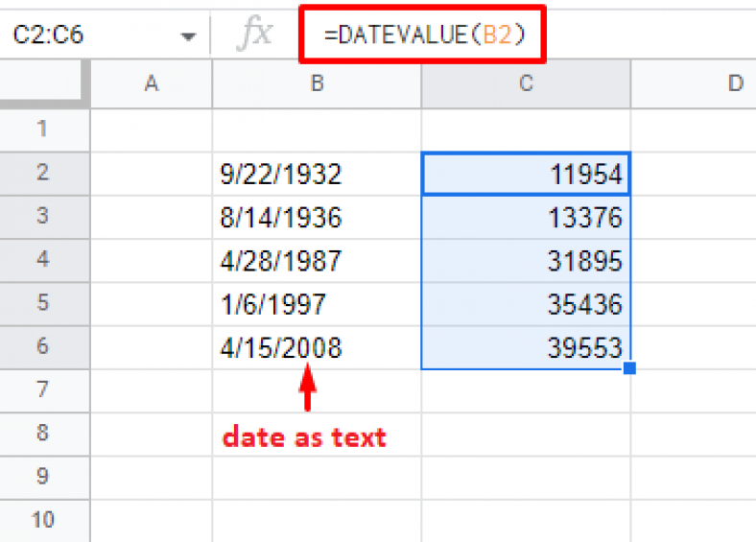The height and width of the screenshot is (542, 756).
Task: Select column C header
Action: [x=526, y=83]
